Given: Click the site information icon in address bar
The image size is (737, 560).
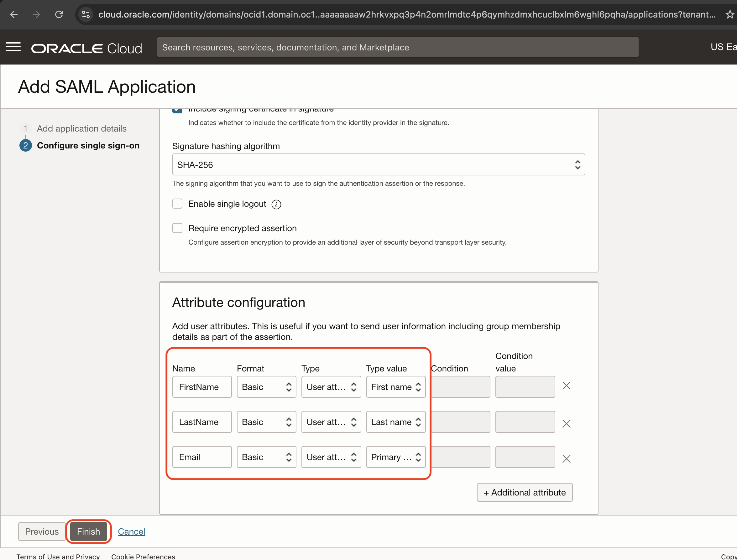Looking at the screenshot, I should [x=86, y=14].
